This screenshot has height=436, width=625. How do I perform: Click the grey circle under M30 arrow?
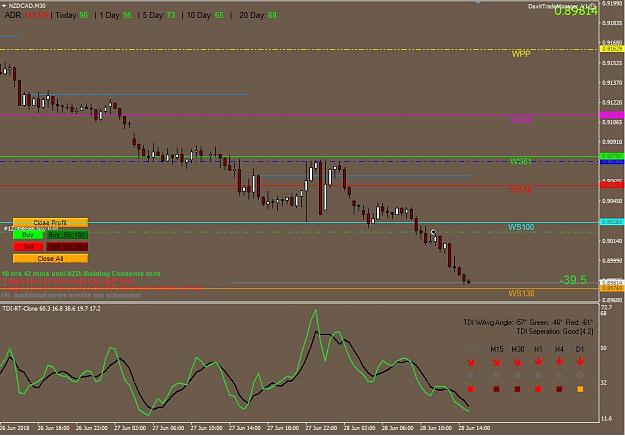point(517,375)
